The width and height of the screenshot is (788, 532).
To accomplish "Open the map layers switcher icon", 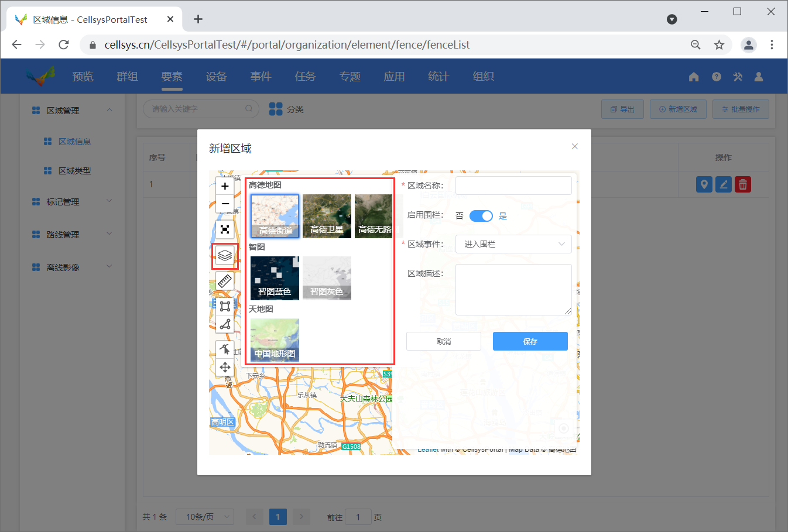I will tap(225, 256).
